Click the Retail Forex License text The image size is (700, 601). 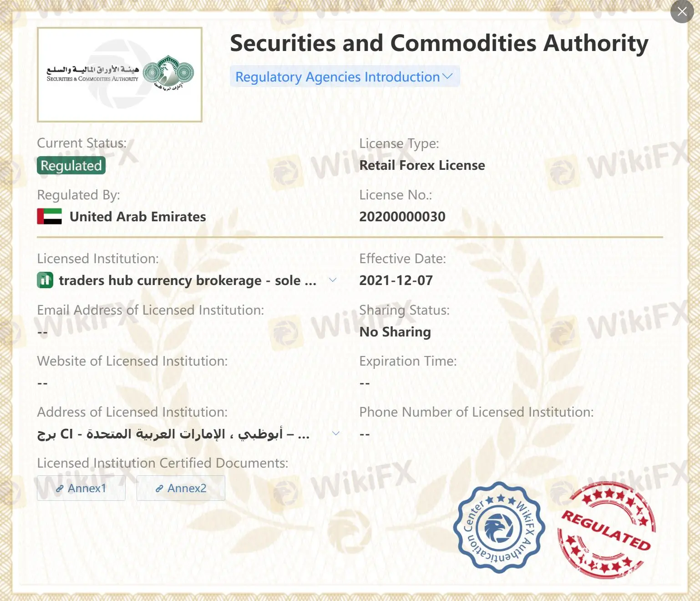coord(422,165)
